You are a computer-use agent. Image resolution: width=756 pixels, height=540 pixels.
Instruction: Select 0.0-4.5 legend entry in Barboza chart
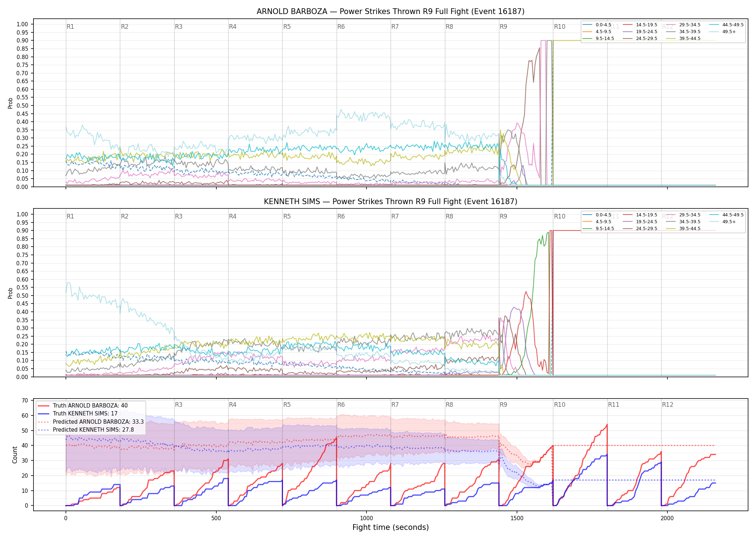[x=597, y=25]
